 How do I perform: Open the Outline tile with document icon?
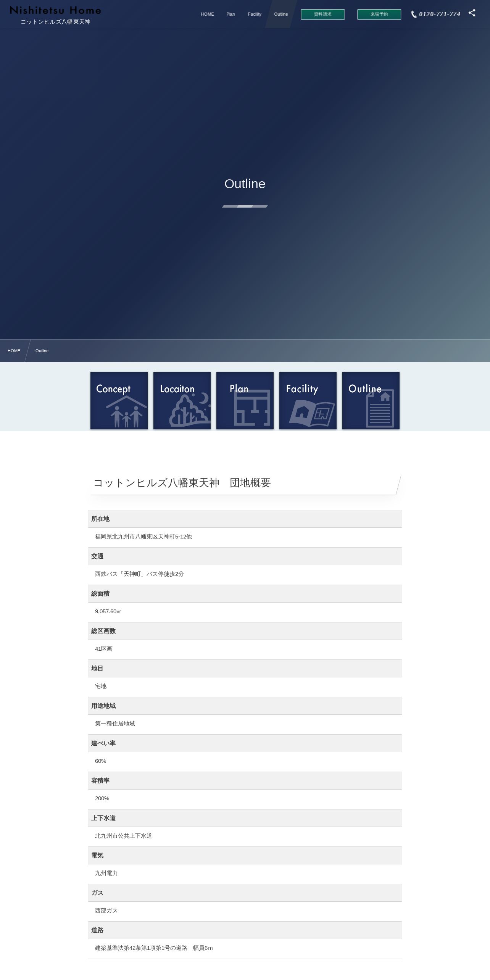[371, 401]
